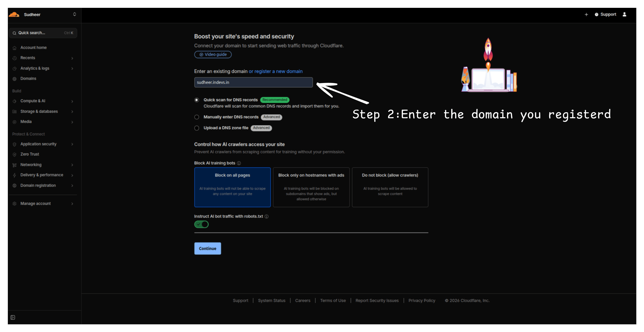The height and width of the screenshot is (332, 644).
Task: Open Support in the top header
Action: 605,14
